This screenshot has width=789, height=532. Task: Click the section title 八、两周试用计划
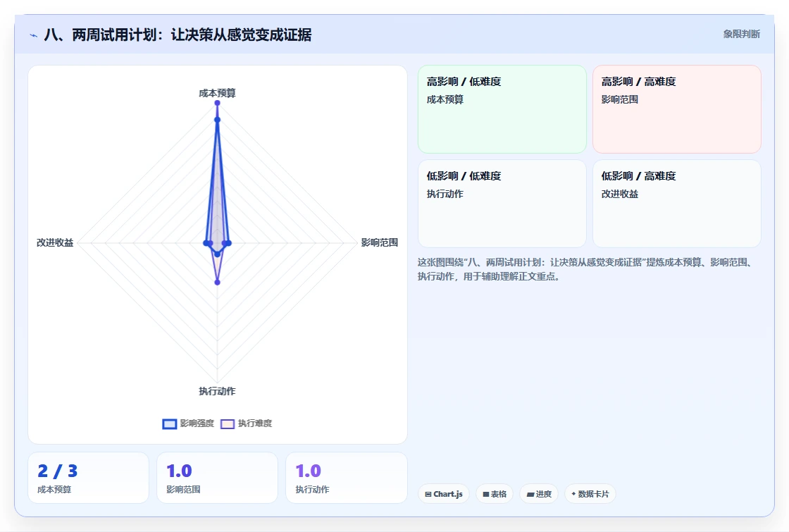point(178,35)
